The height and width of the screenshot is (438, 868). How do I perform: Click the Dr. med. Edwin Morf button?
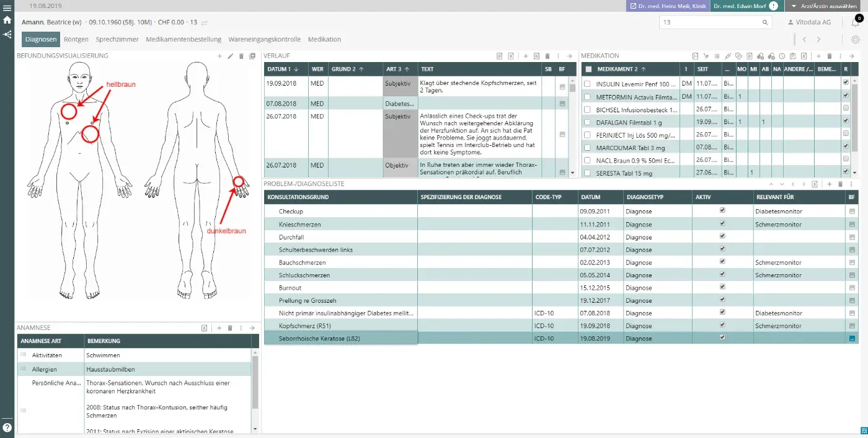[x=746, y=6]
